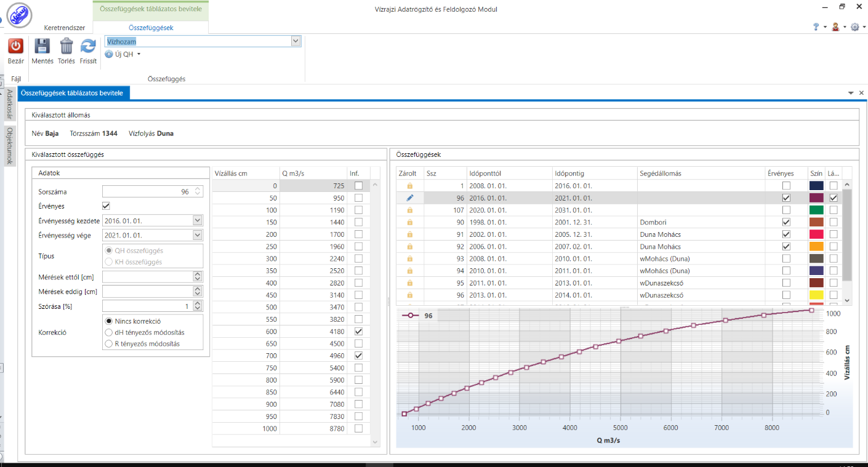Open the help question mark icon

click(x=816, y=27)
